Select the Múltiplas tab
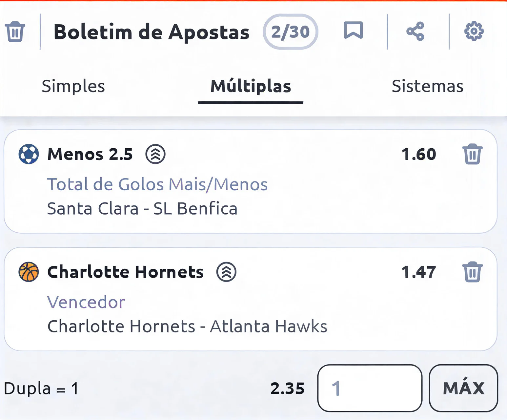This screenshot has width=507, height=420. pos(251,86)
